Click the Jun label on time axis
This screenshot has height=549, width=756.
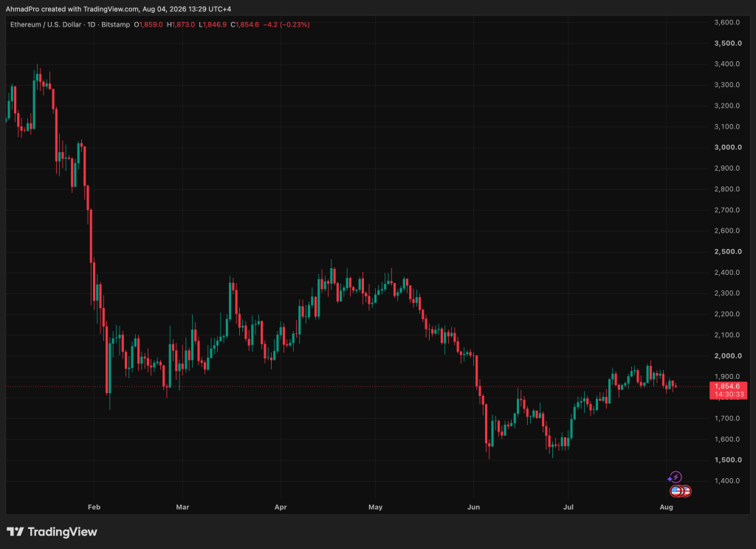[474, 507]
